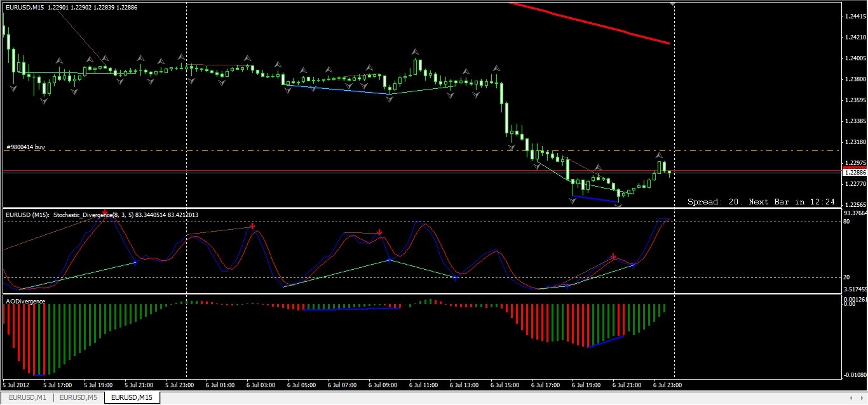Click the 6 Jul 21:00 time label
The image size is (868, 405).
[627, 385]
